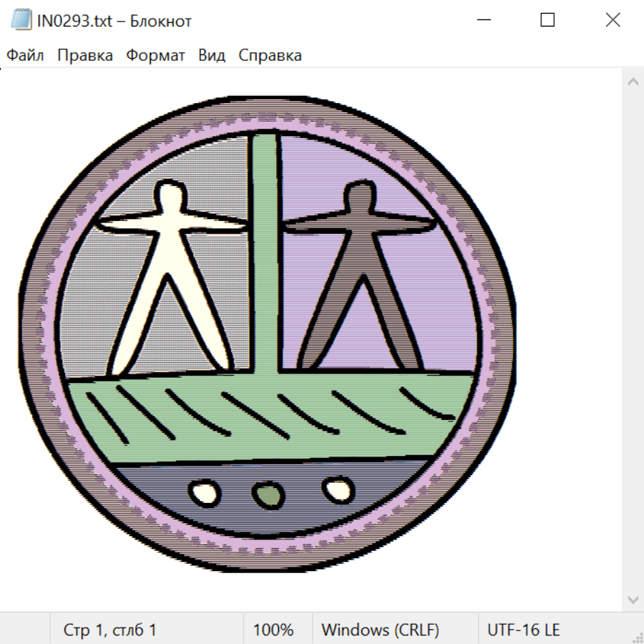Click the UTF-16 LE encoding field
The height and width of the screenshot is (644, 644).
[x=523, y=630]
